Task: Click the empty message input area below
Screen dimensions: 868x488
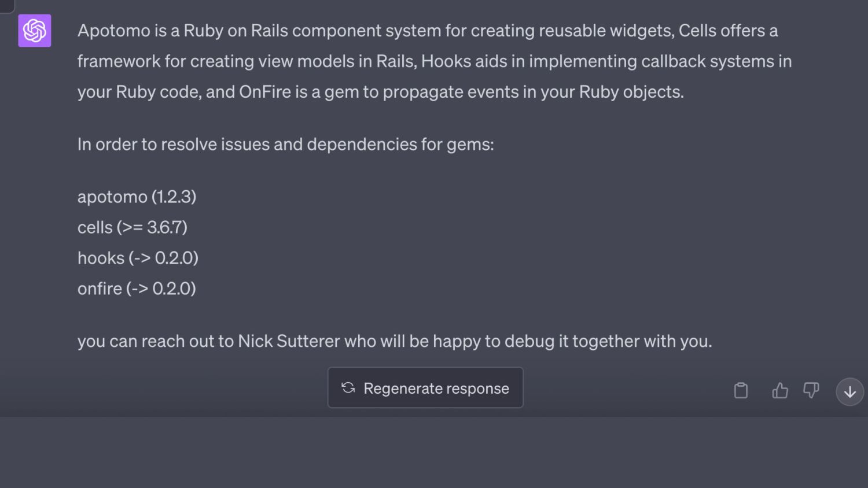Action: (x=434, y=452)
